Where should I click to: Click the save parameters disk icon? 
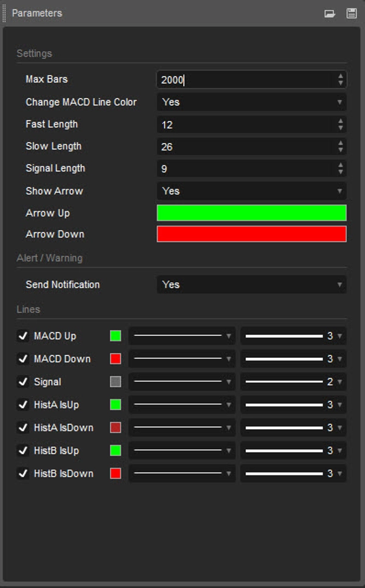point(352,13)
